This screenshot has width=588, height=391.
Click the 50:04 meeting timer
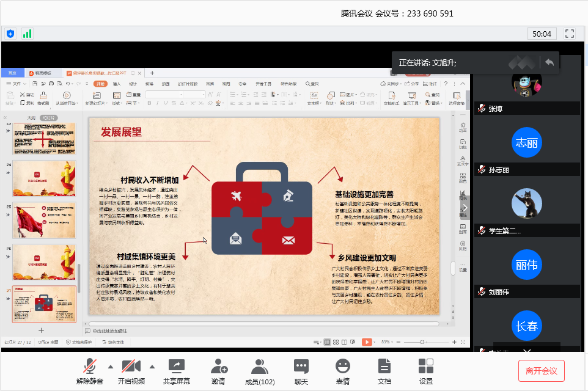tap(542, 34)
